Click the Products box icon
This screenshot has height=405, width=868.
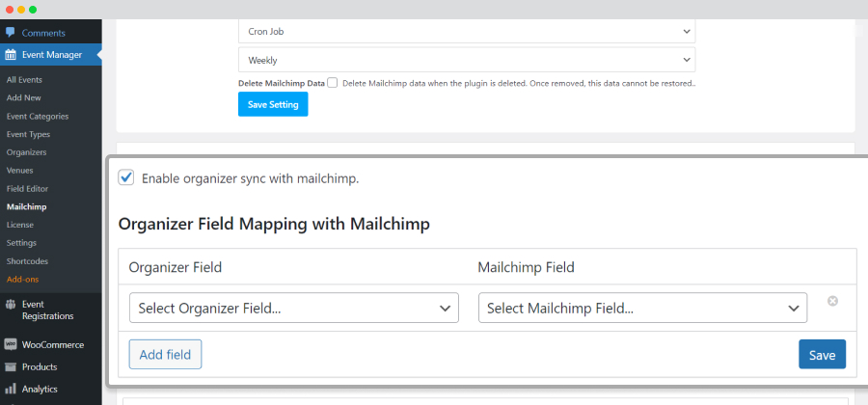[10, 366]
